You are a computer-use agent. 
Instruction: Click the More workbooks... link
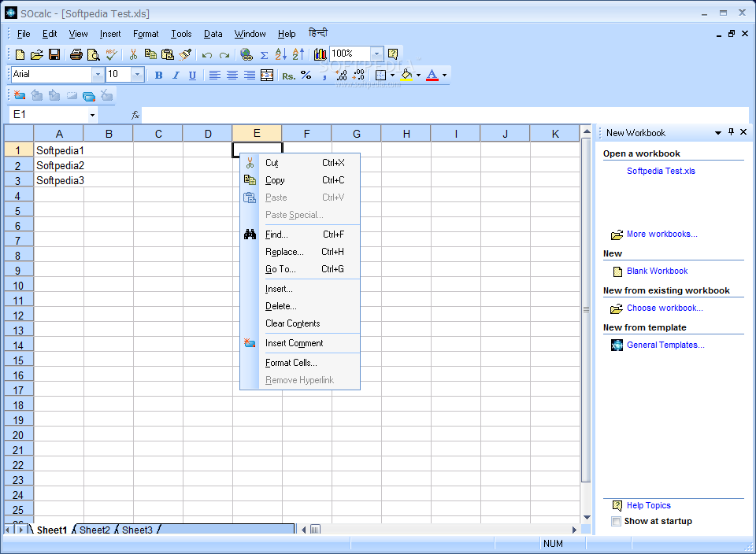pyautogui.click(x=662, y=235)
